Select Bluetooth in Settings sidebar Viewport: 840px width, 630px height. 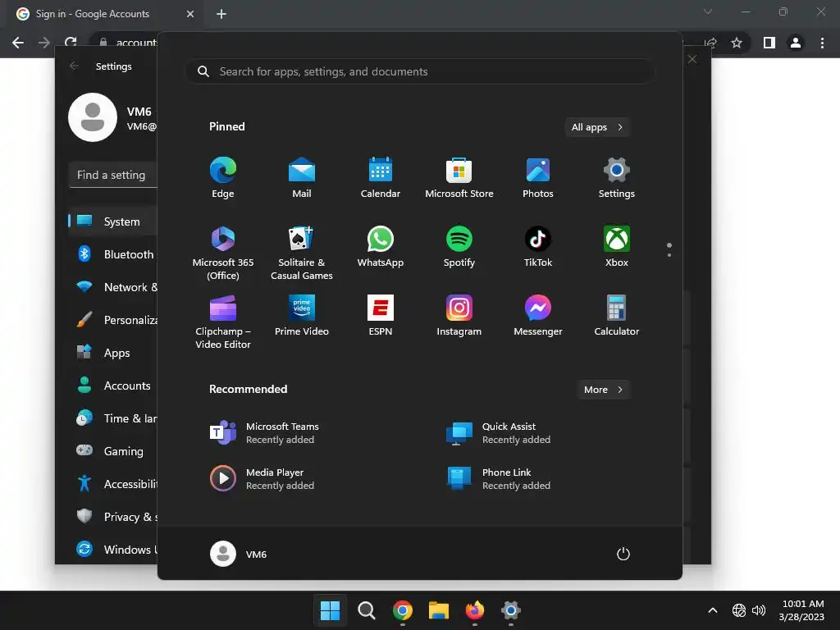point(112,254)
